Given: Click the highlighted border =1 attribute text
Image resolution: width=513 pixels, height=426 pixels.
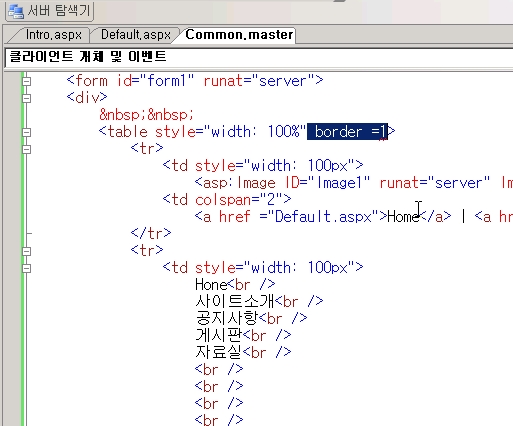Looking at the screenshot, I should point(347,132).
